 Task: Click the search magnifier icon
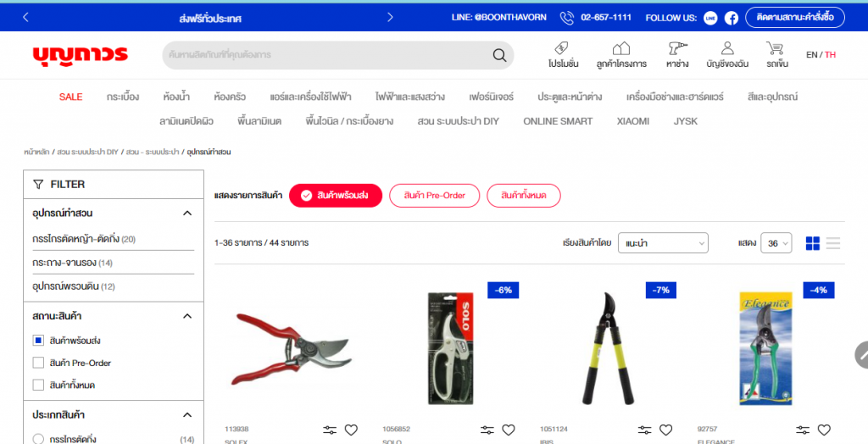[x=499, y=56]
